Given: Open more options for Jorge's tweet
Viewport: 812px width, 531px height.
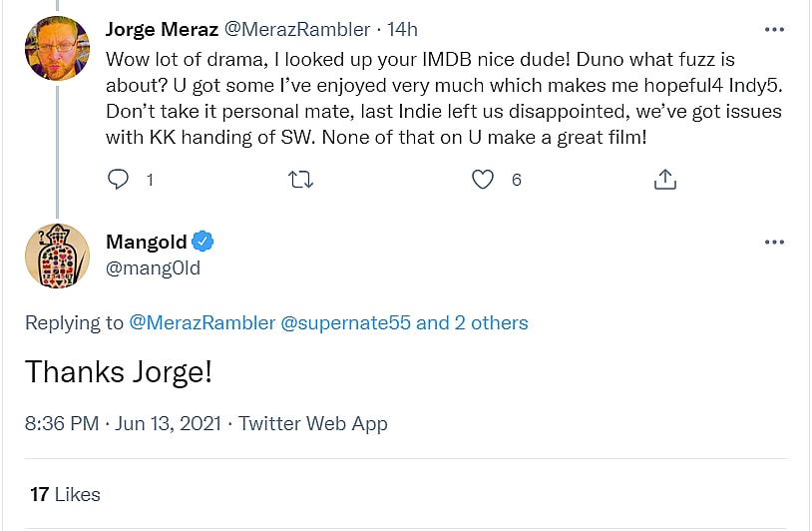Looking at the screenshot, I should (x=773, y=29).
